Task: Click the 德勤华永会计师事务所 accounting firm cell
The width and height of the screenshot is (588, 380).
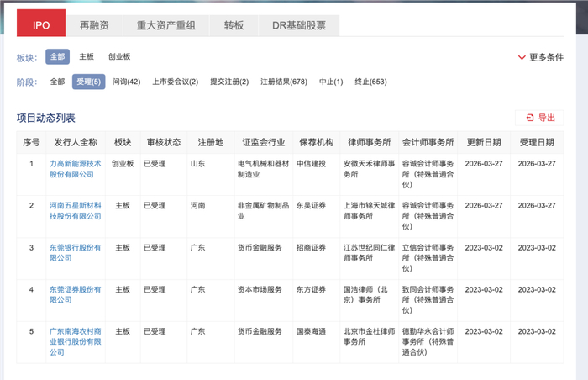Action: click(428, 341)
